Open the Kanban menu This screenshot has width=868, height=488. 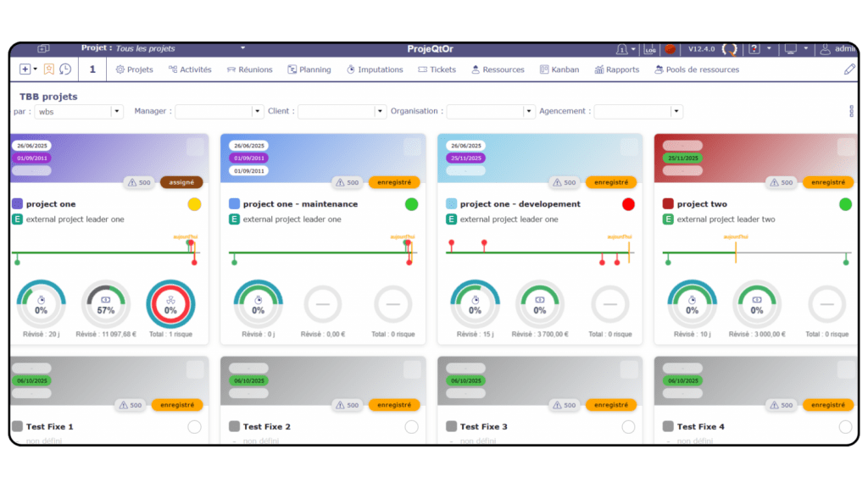point(559,69)
